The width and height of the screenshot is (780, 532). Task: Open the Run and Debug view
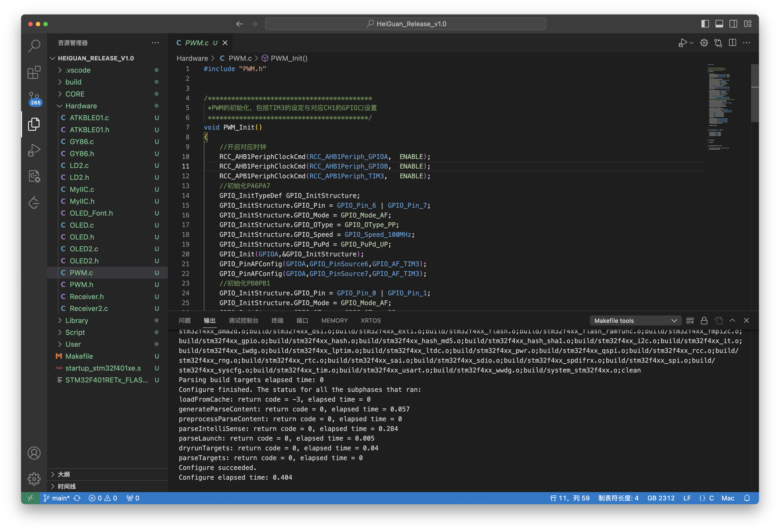[34, 150]
